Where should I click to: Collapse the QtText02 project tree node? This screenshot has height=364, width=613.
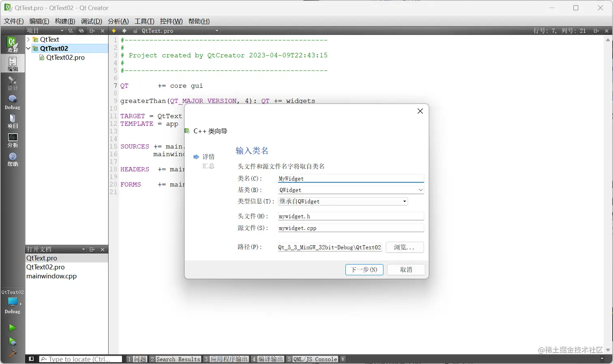[28, 48]
